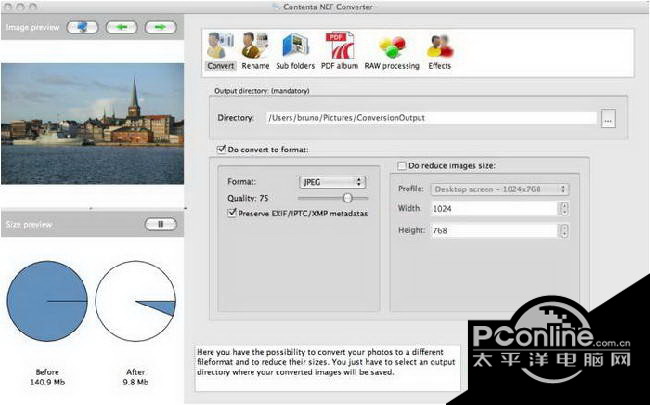650x405 pixels.
Task: Click the globe button in Image preview
Action: (x=82, y=27)
